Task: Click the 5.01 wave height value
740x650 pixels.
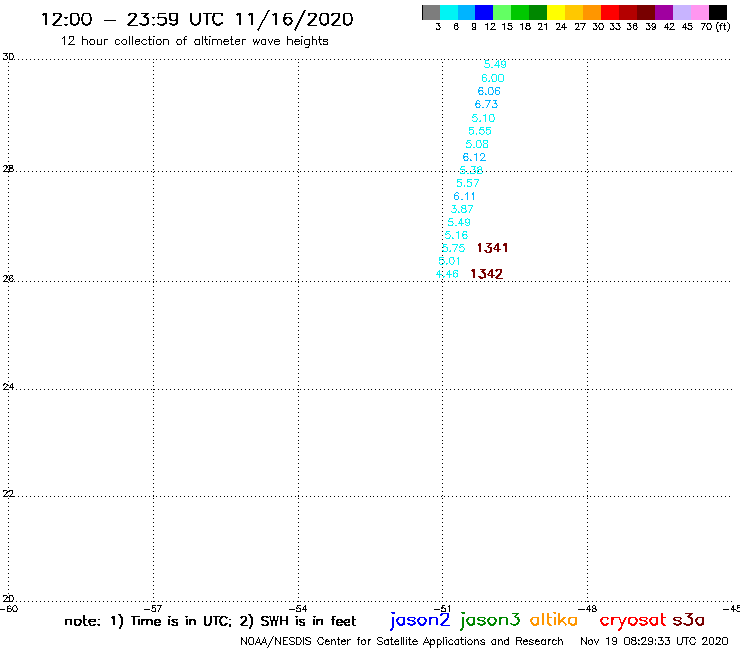Action: (449, 261)
